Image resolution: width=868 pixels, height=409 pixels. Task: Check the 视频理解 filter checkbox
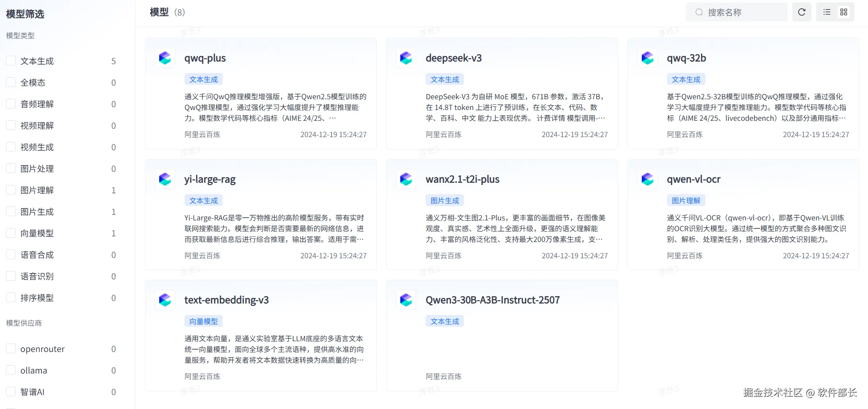(x=11, y=126)
